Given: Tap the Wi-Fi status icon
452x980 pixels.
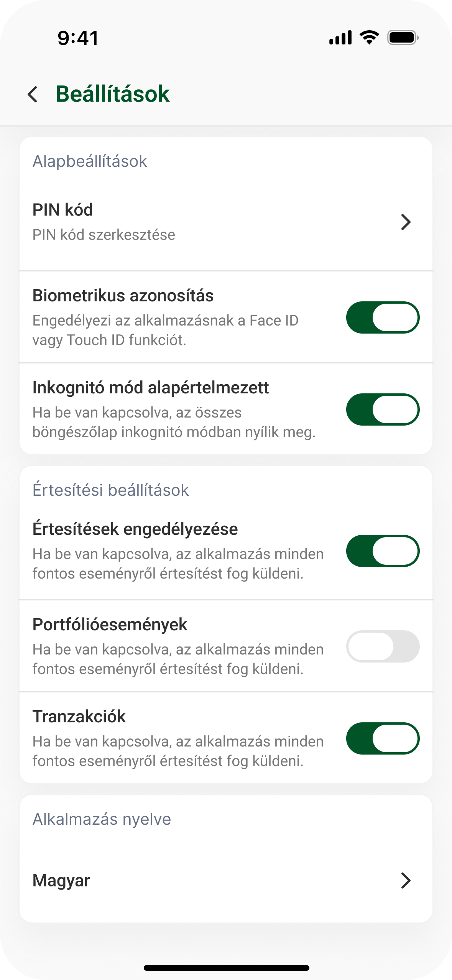Looking at the screenshot, I should 369,38.
